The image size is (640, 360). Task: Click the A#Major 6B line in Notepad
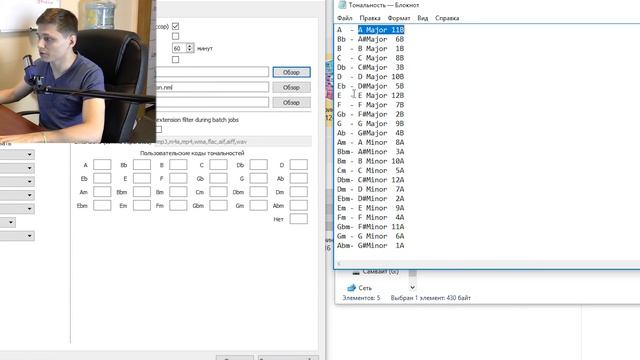[371, 39]
